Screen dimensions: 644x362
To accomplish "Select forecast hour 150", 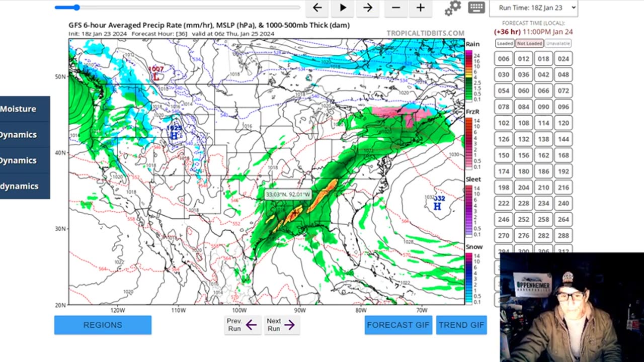I will tap(504, 155).
